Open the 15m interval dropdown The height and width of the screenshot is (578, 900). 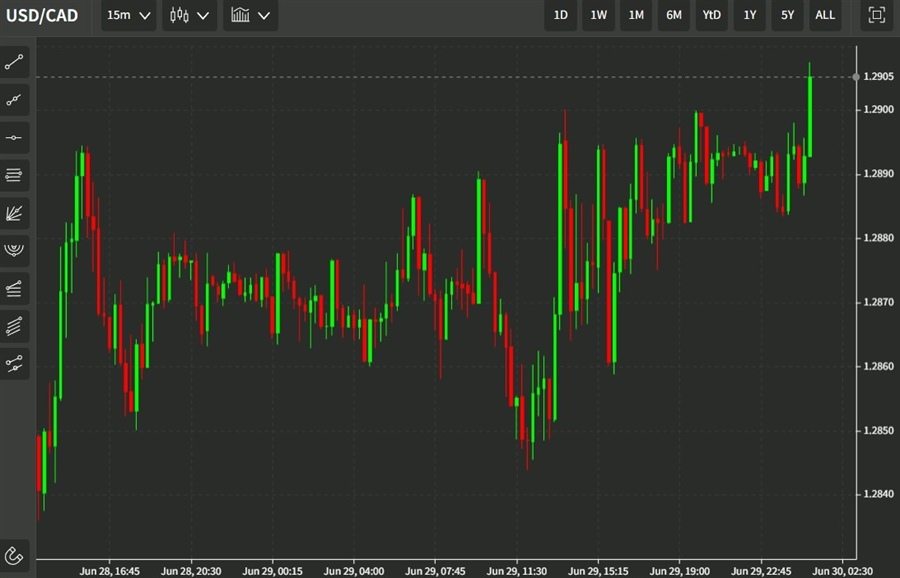click(129, 15)
